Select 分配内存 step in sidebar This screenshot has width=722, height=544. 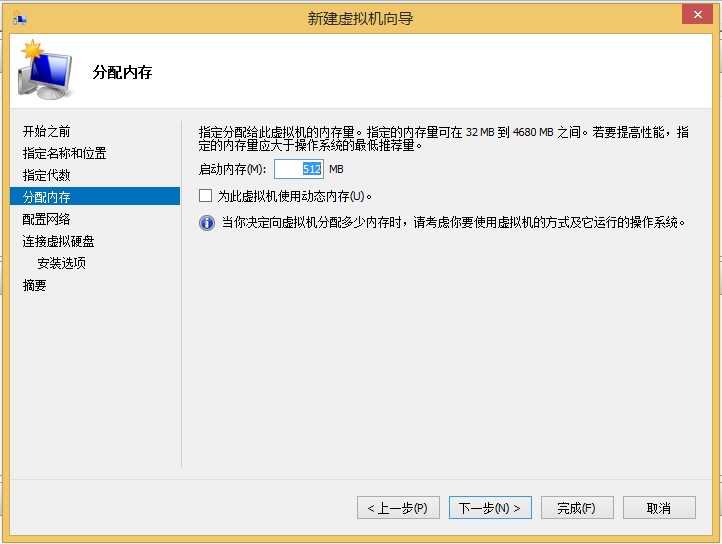[x=95, y=197]
